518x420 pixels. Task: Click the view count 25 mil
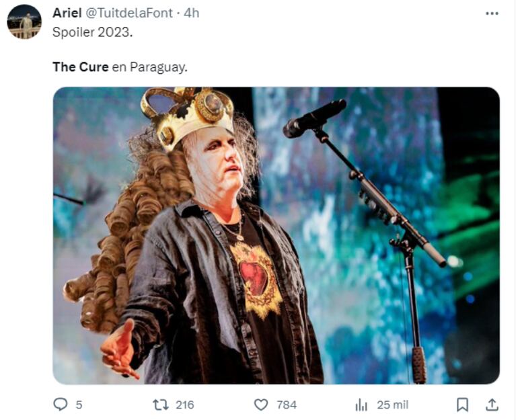tap(392, 405)
